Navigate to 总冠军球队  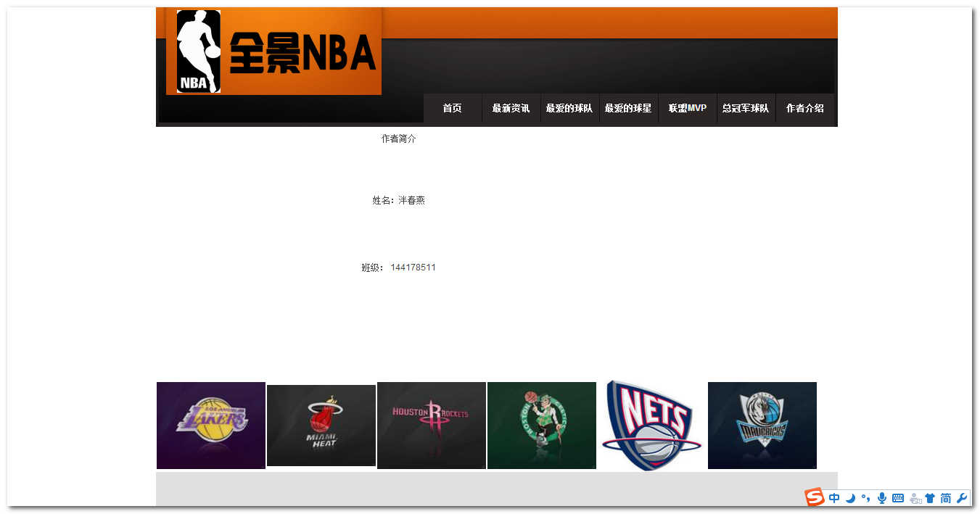[x=746, y=108]
